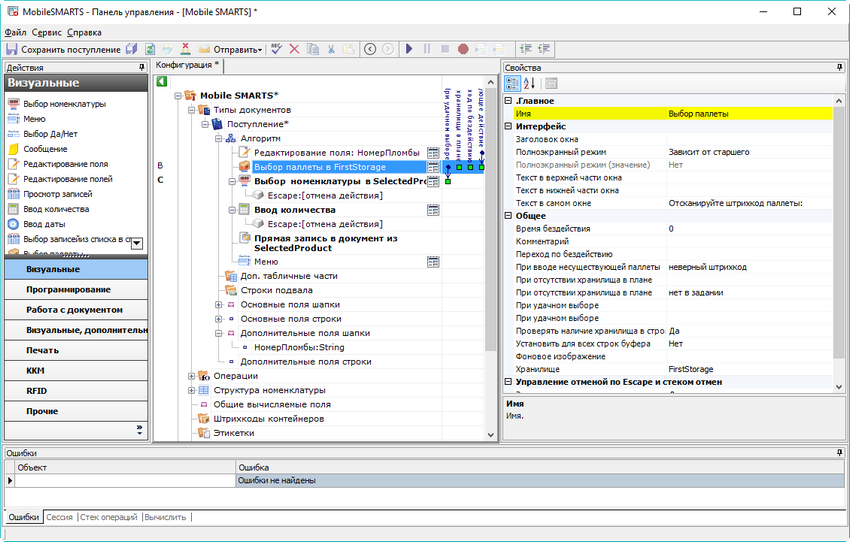This screenshot has height=542, width=850.
Task: Click alphabetical sort icon in Свойства panel
Action: click(530, 83)
